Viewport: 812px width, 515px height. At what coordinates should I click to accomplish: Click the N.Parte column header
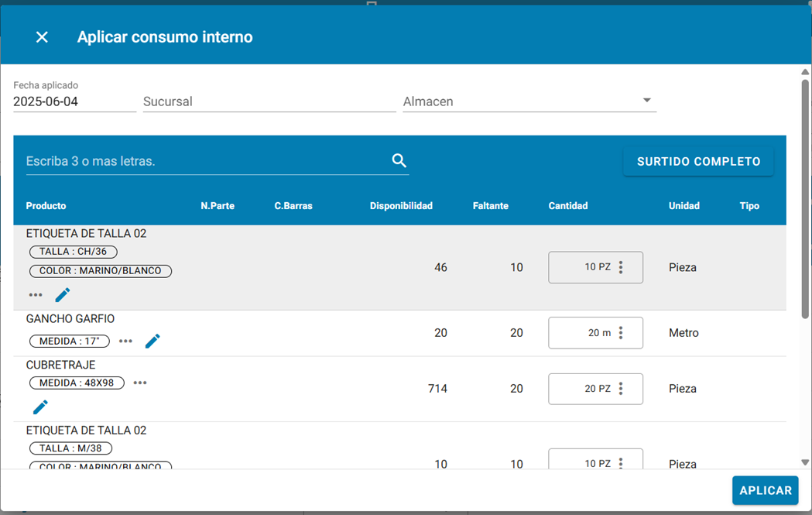point(218,206)
